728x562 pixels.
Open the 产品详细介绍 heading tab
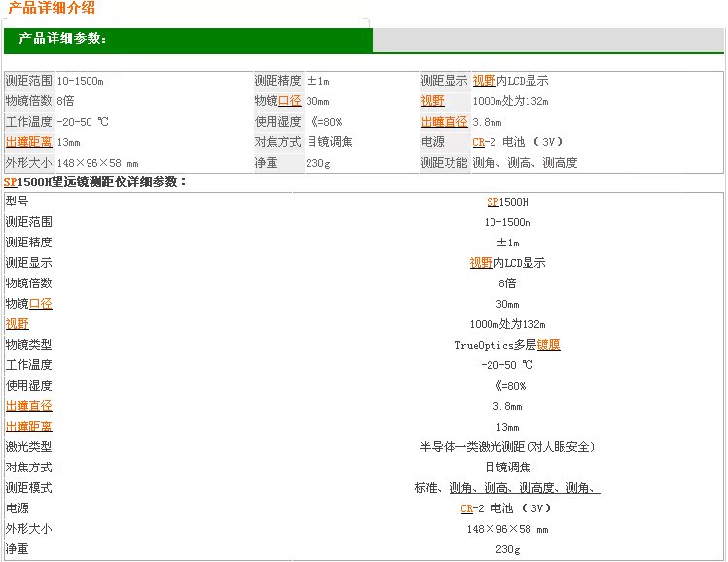click(x=52, y=9)
